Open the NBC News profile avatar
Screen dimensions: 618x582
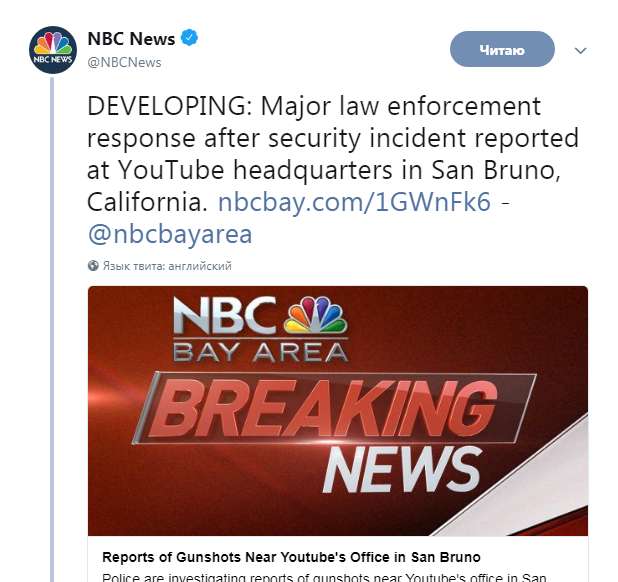tap(52, 50)
